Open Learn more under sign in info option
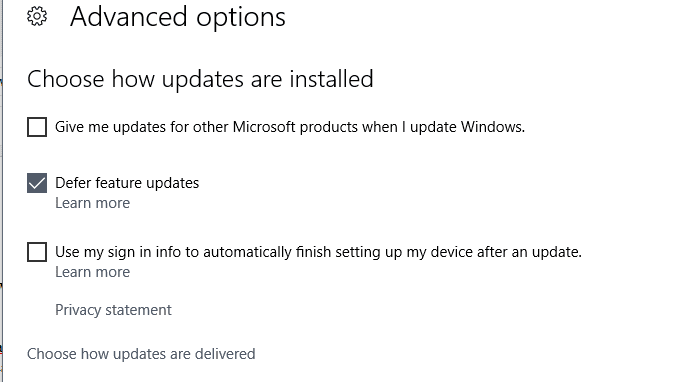Image resolution: width=690 pixels, height=382 pixels. pyautogui.click(x=92, y=272)
